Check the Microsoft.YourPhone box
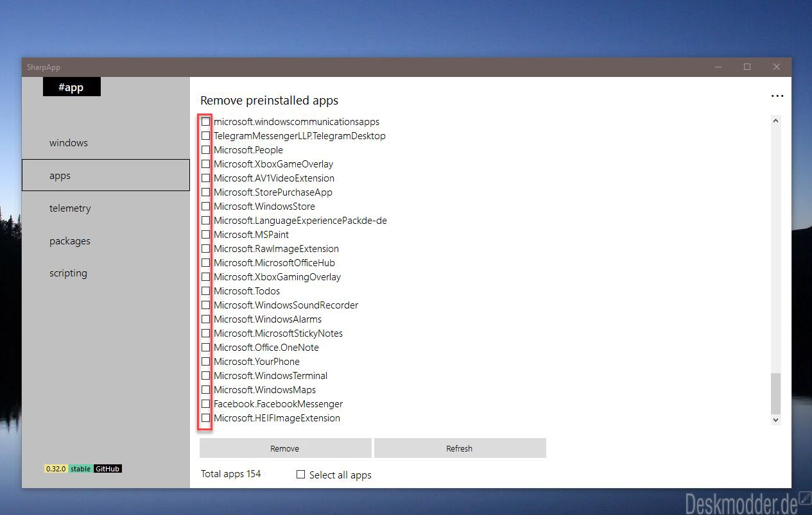The height and width of the screenshot is (515, 812). [x=205, y=361]
